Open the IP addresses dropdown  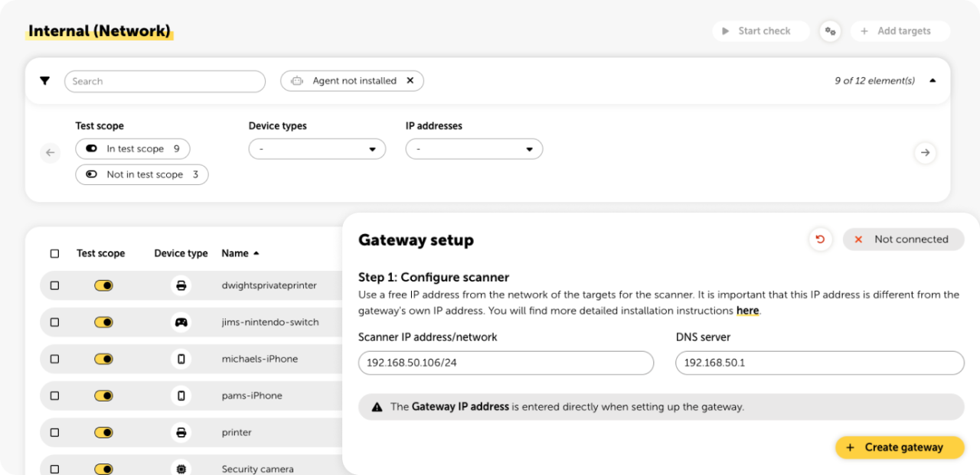point(474,149)
